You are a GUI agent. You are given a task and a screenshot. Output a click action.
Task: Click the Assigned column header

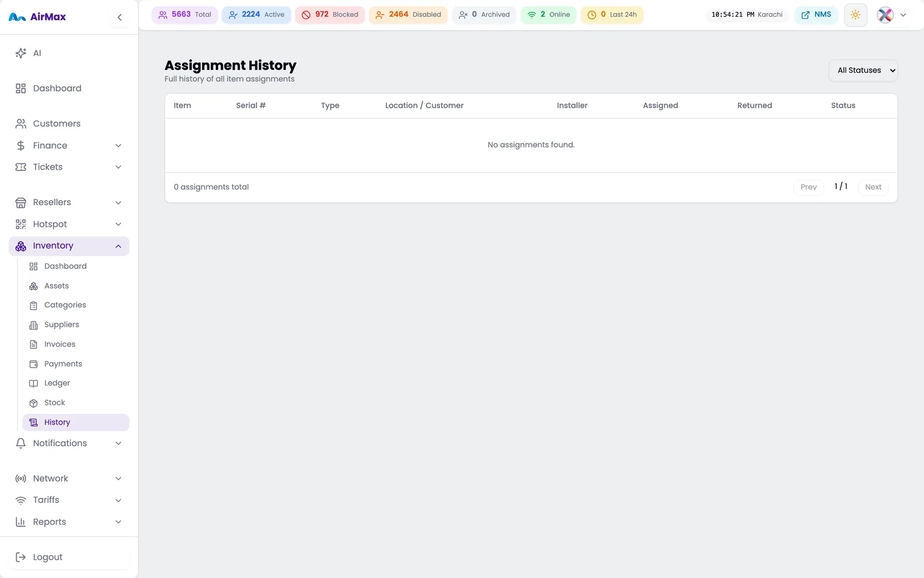[661, 106]
